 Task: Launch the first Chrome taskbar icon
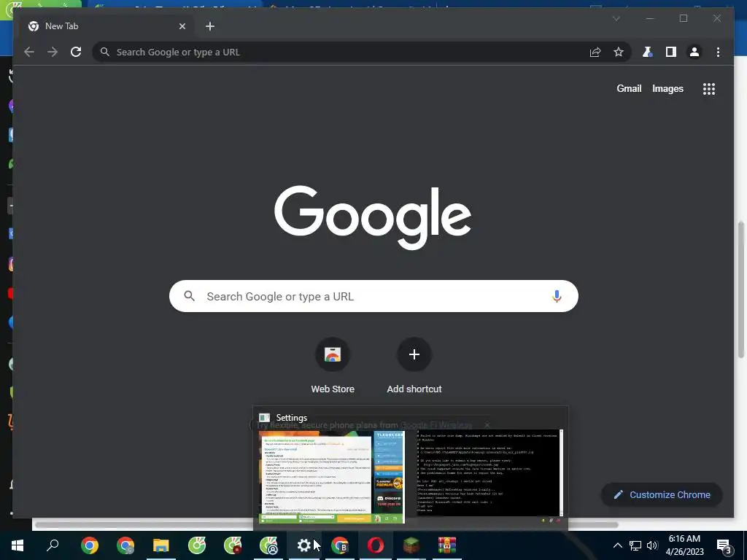point(89,545)
